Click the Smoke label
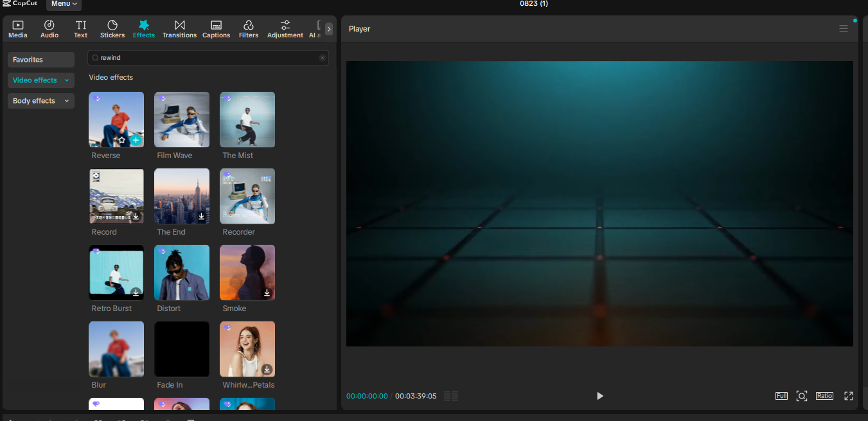The height and width of the screenshot is (421, 868). (235, 309)
